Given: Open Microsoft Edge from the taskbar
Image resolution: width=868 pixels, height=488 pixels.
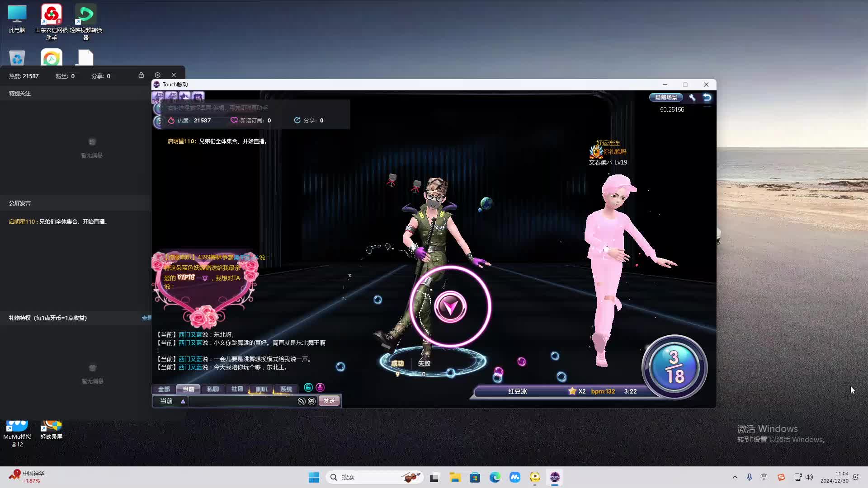Looking at the screenshot, I should [x=495, y=477].
